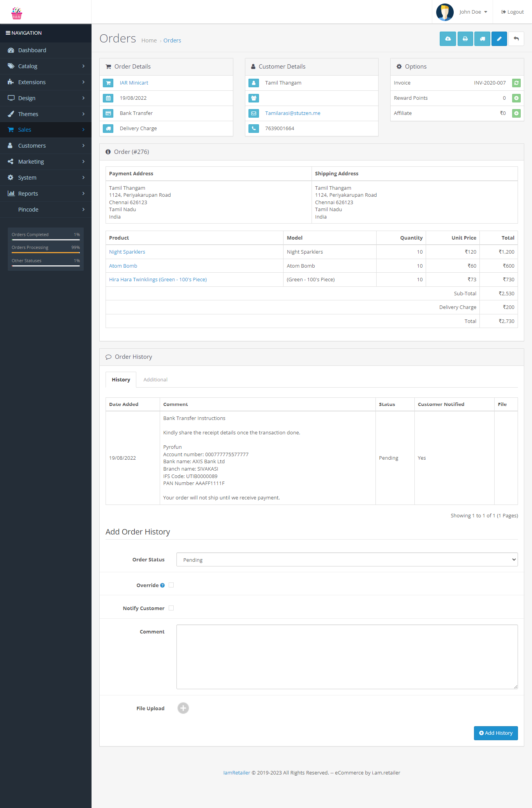Check the Notify Customer checkbox
The image size is (532, 808).
171,608
